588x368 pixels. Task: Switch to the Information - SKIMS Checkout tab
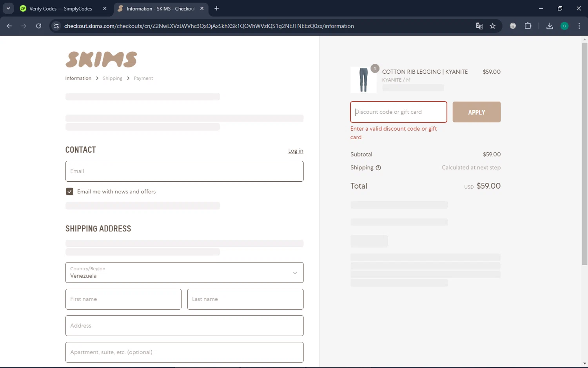pyautogui.click(x=160, y=8)
